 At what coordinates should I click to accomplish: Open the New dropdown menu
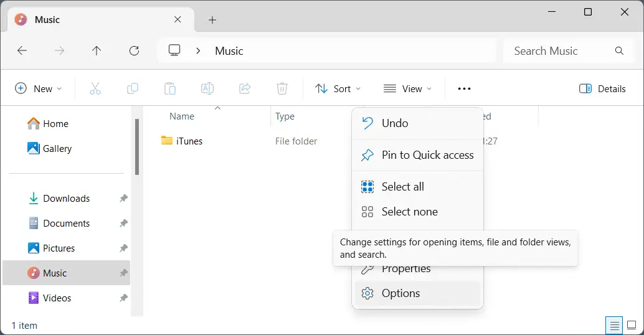[x=39, y=88]
